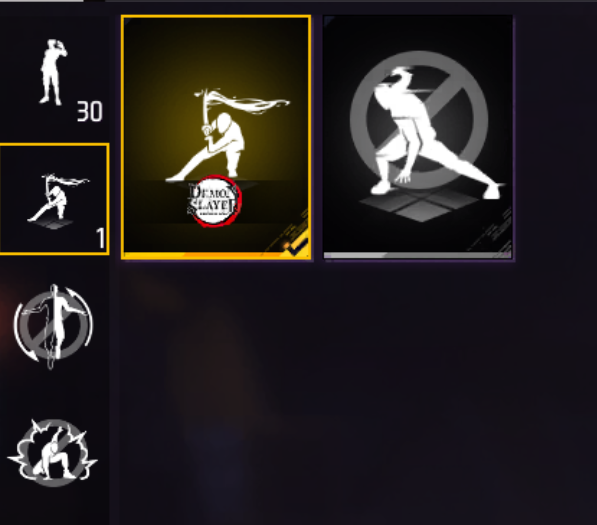
Task: Click the light grey tab strip at the top-left
Action: [x=42, y=1]
